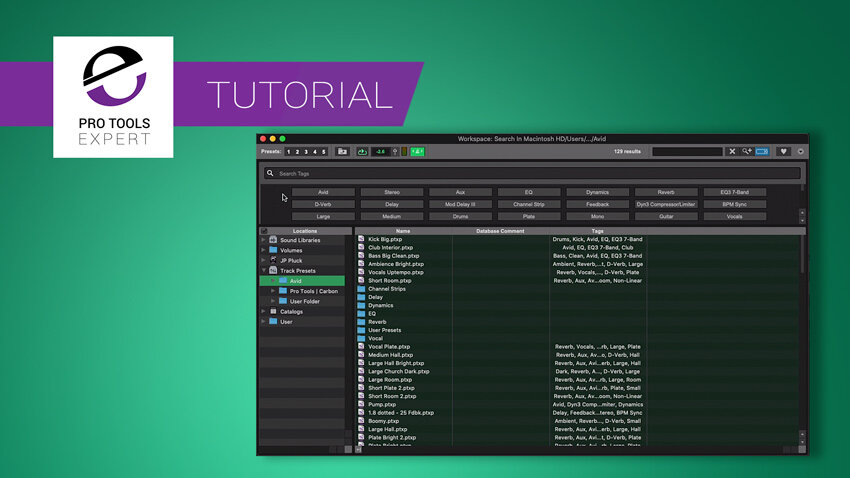Click the new folder icon in toolbar
Screen dimensions: 850x478
click(x=342, y=152)
